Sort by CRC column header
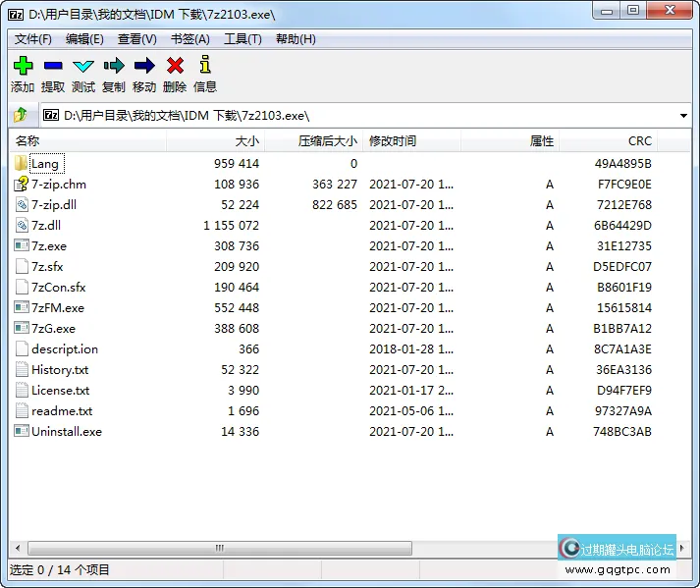The width and height of the screenshot is (700, 588). [x=608, y=141]
